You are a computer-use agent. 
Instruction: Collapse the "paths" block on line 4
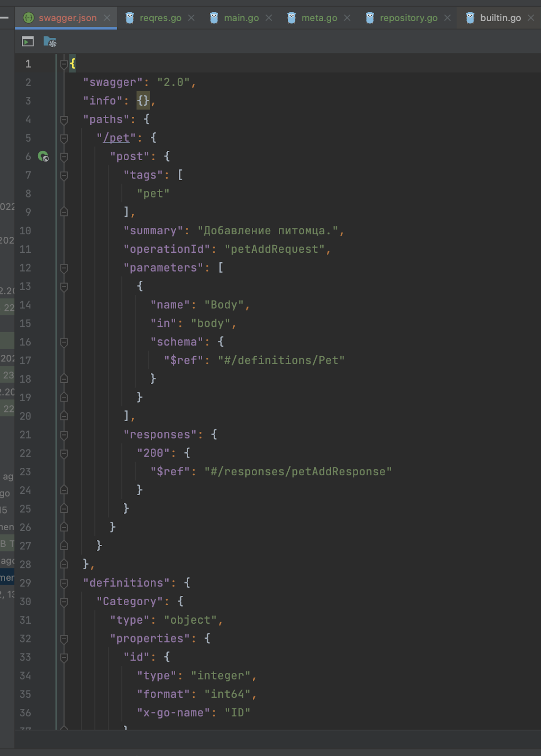pyautogui.click(x=64, y=120)
